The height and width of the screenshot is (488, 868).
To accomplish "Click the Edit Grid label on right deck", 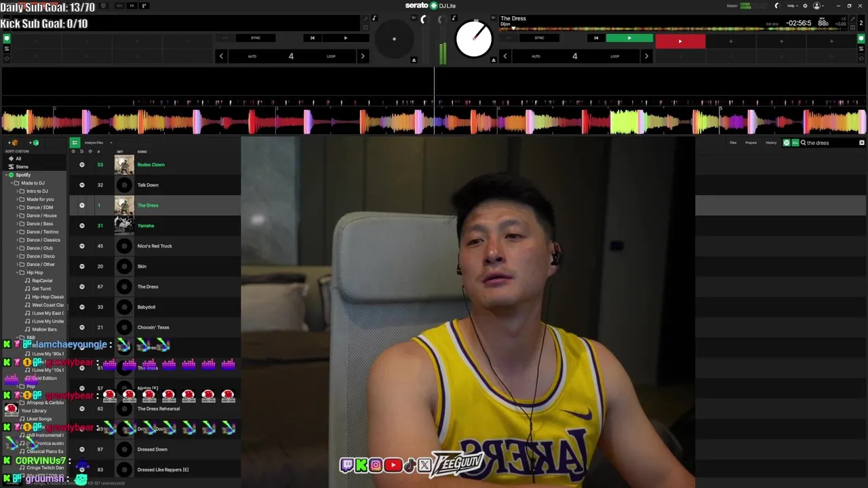I will (772, 24).
